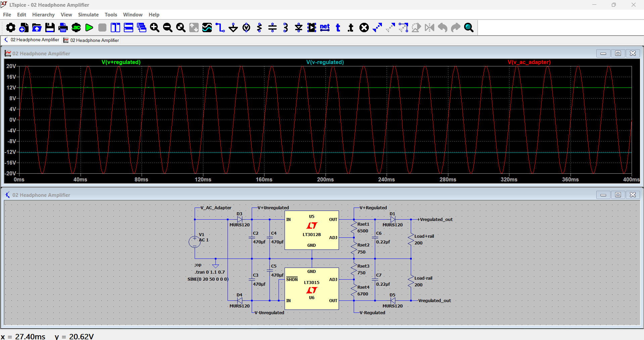This screenshot has width=644, height=340.
Task: Open the Tools menu
Action: (x=111, y=15)
